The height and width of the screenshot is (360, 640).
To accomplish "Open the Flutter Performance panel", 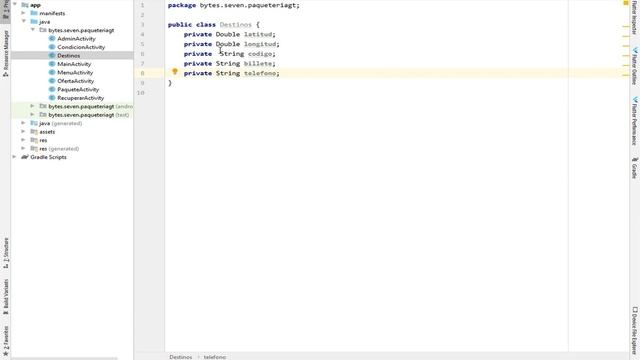I will 635,120.
